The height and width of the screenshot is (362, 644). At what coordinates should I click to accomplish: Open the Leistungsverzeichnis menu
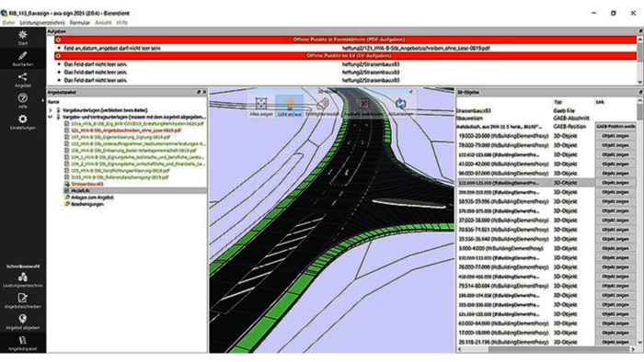(42, 23)
